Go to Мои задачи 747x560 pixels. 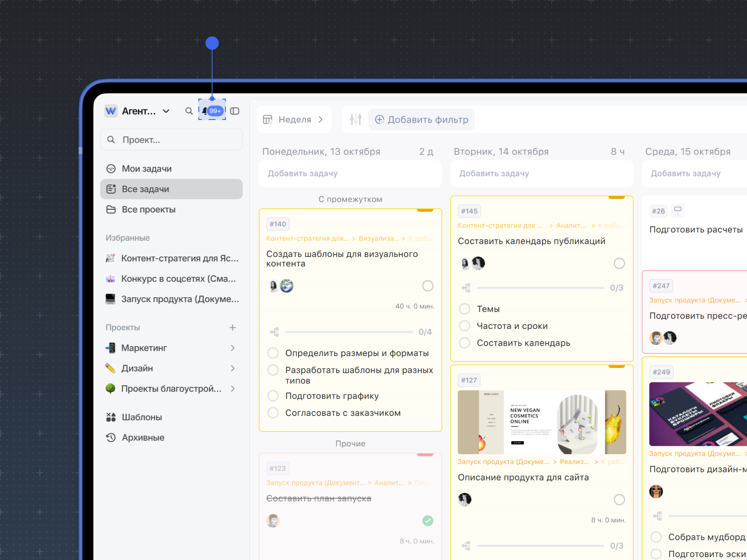coord(146,169)
